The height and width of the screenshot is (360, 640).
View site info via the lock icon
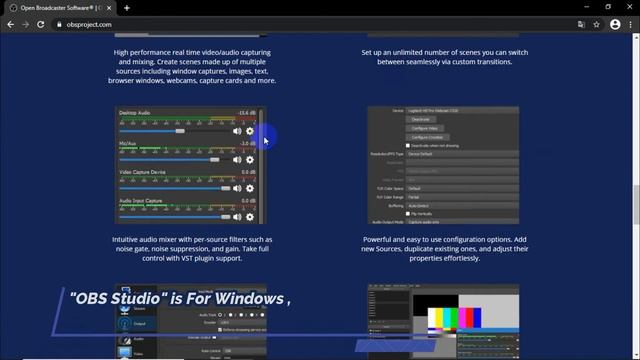59,24
